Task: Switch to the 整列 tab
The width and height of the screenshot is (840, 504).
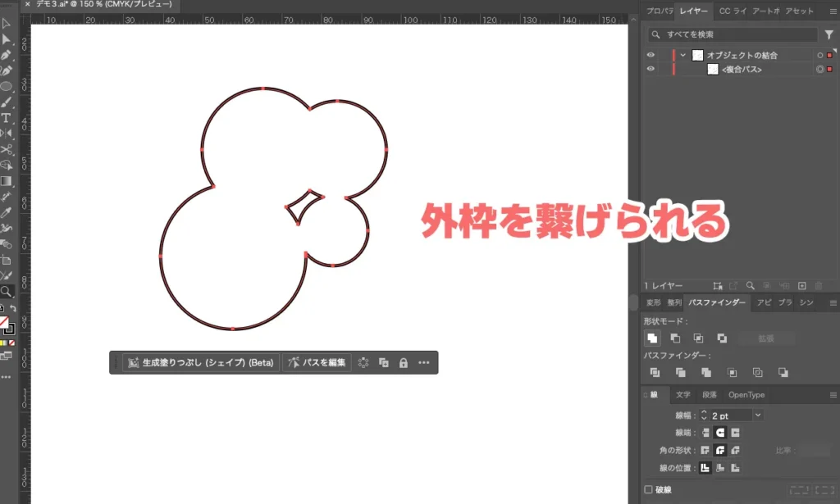Action: coord(673,302)
